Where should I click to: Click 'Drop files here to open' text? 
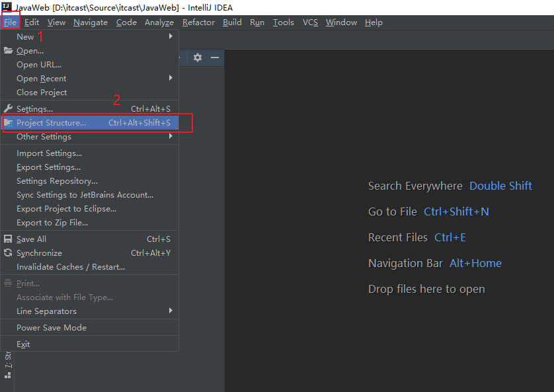tap(426, 289)
